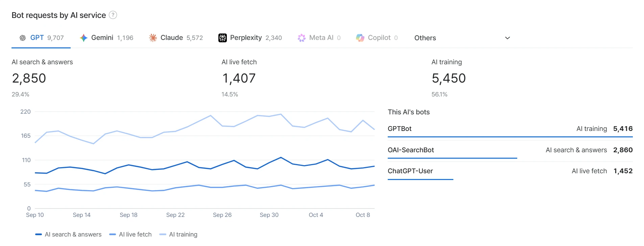Click the AI search & answers value 2,850
The height and width of the screenshot is (246, 644).
29,78
